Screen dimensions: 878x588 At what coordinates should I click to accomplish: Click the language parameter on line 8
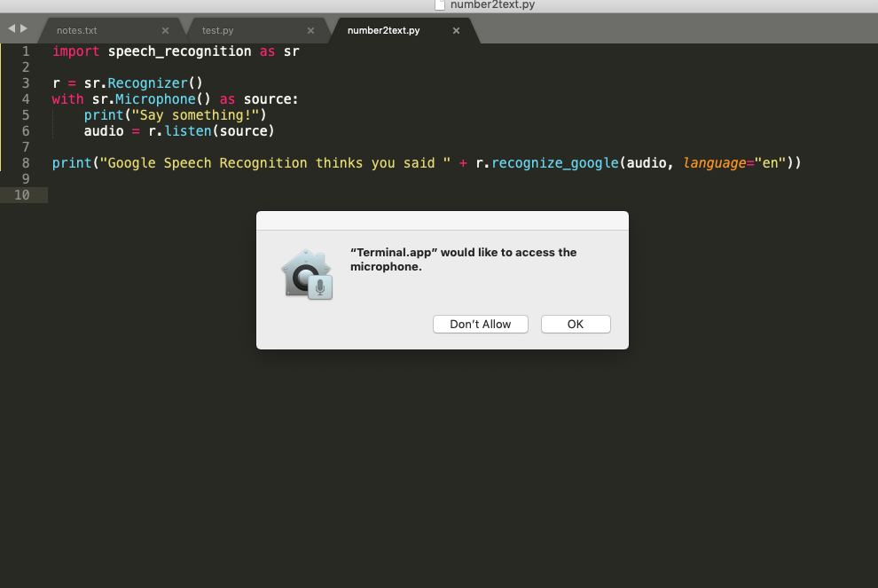click(715, 163)
